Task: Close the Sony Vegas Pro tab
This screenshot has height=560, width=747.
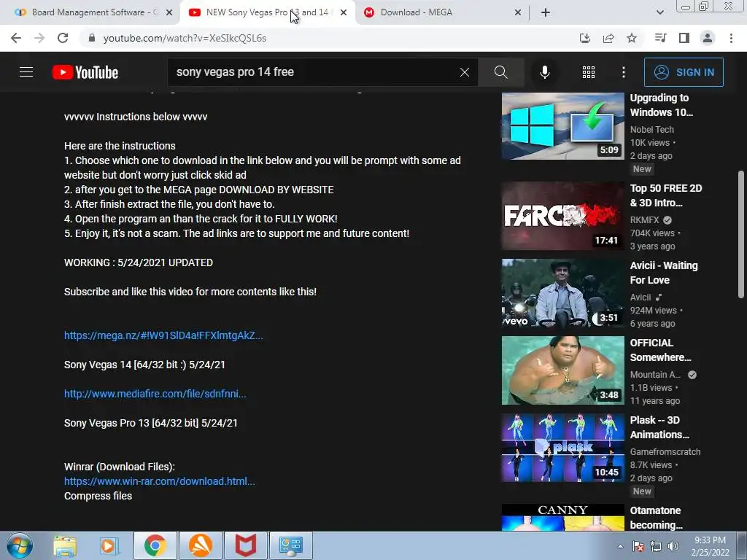Action: coord(344,12)
